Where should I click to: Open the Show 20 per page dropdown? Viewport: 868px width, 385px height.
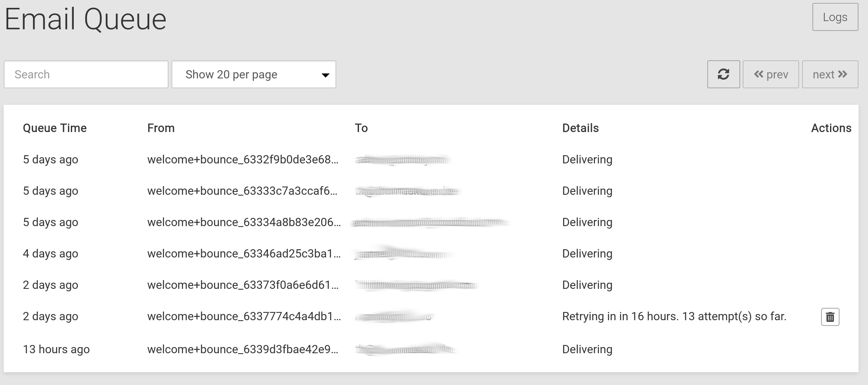click(253, 74)
